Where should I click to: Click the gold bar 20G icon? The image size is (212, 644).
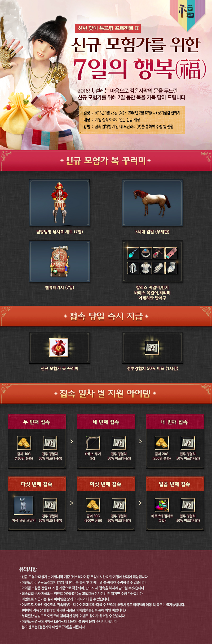click(162, 443)
